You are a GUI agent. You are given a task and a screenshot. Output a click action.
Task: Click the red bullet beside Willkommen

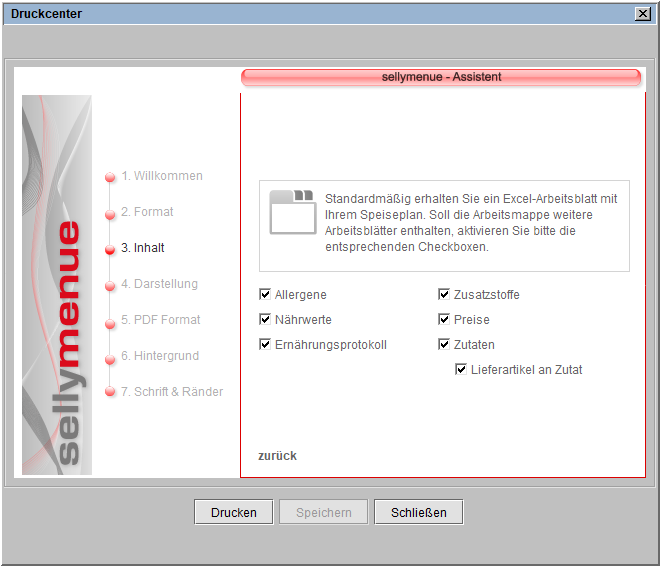click(110, 177)
